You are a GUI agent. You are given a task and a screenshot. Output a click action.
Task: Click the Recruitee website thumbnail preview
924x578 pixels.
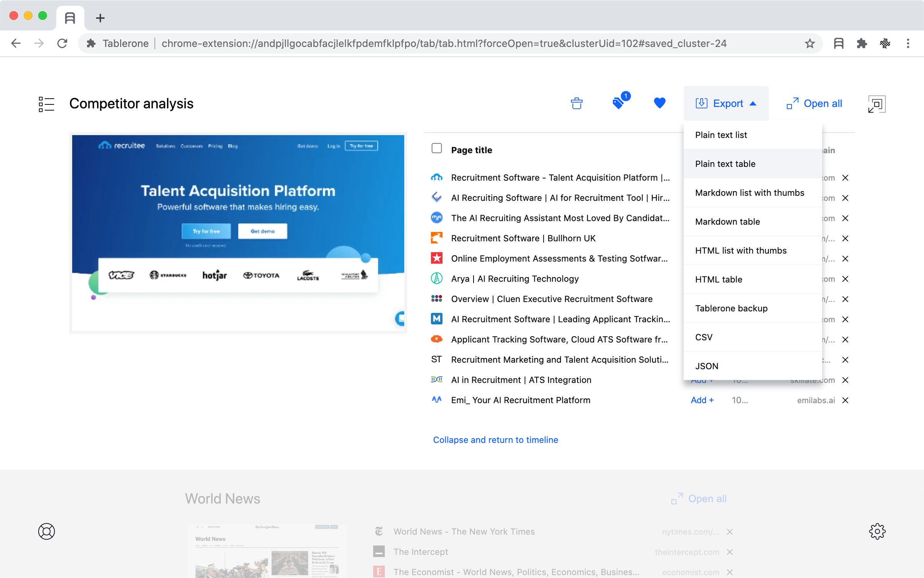238,232
